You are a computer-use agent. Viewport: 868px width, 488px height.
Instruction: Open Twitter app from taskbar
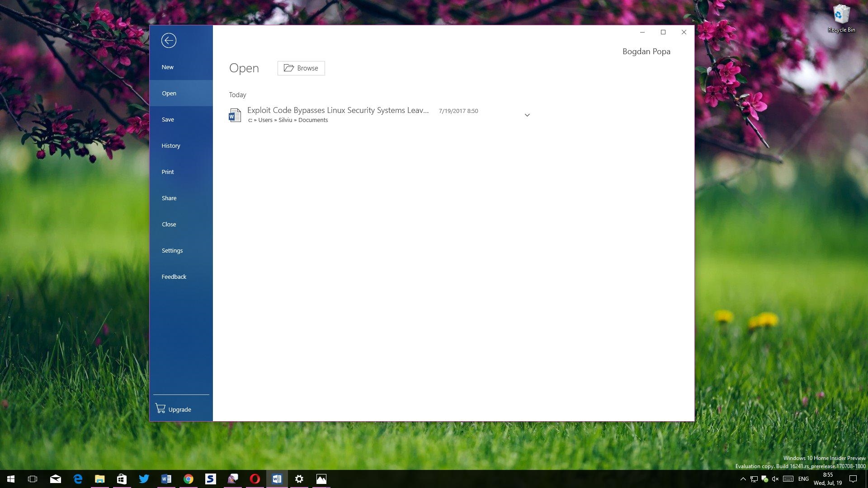click(x=144, y=479)
